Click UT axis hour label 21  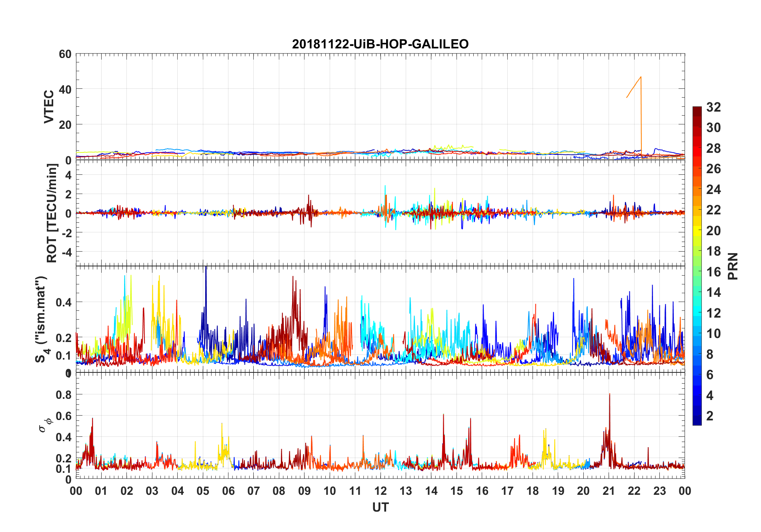tap(609, 491)
